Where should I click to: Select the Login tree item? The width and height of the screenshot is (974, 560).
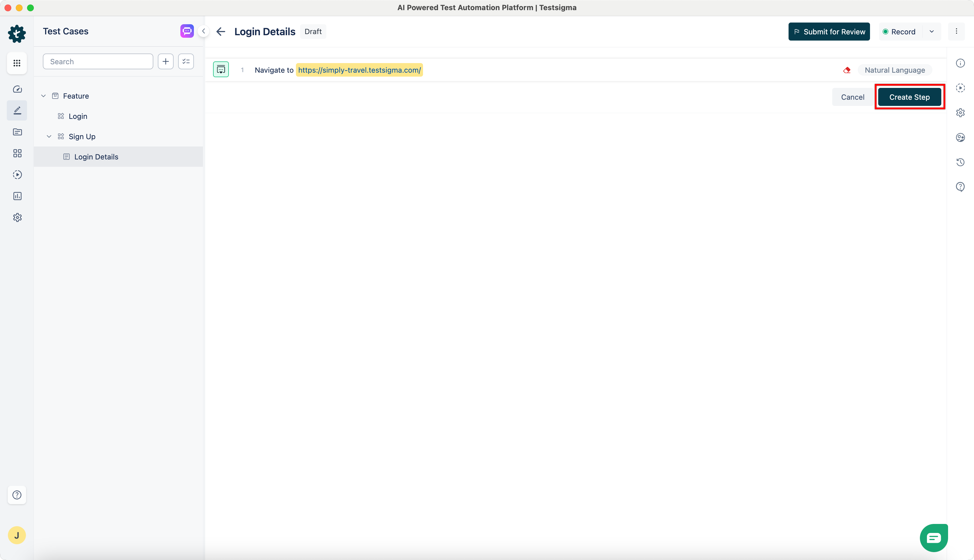(78, 116)
